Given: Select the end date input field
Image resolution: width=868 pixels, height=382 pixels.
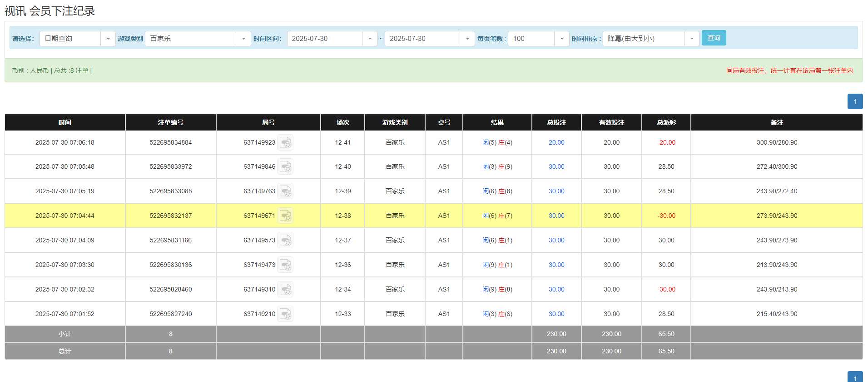Looking at the screenshot, I should [x=422, y=39].
